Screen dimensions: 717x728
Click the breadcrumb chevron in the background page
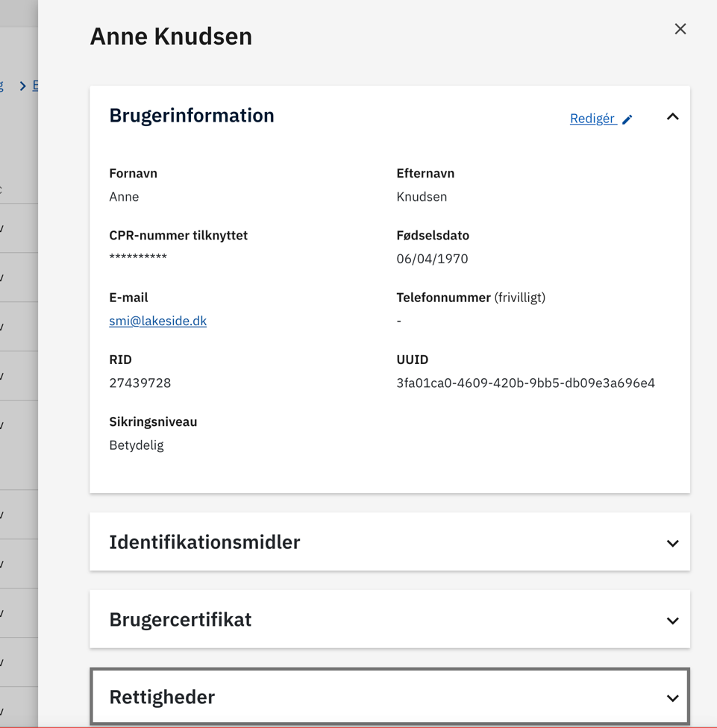pos(22,86)
